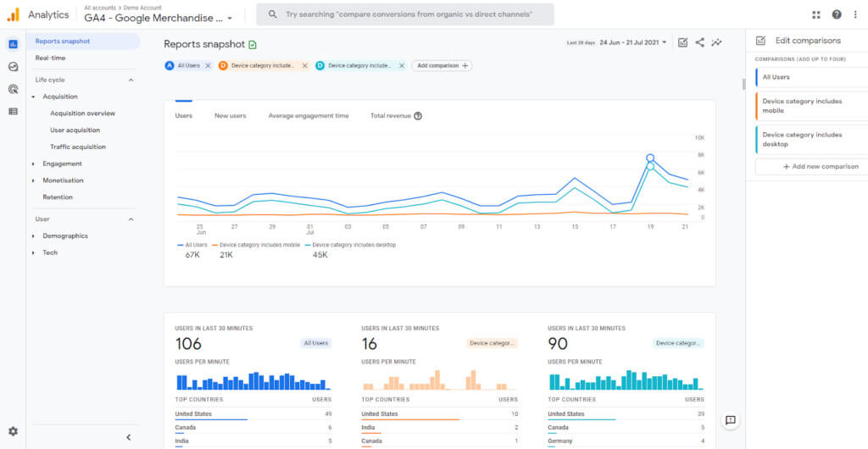Click the Share this report icon
868x449 pixels.
tap(699, 42)
